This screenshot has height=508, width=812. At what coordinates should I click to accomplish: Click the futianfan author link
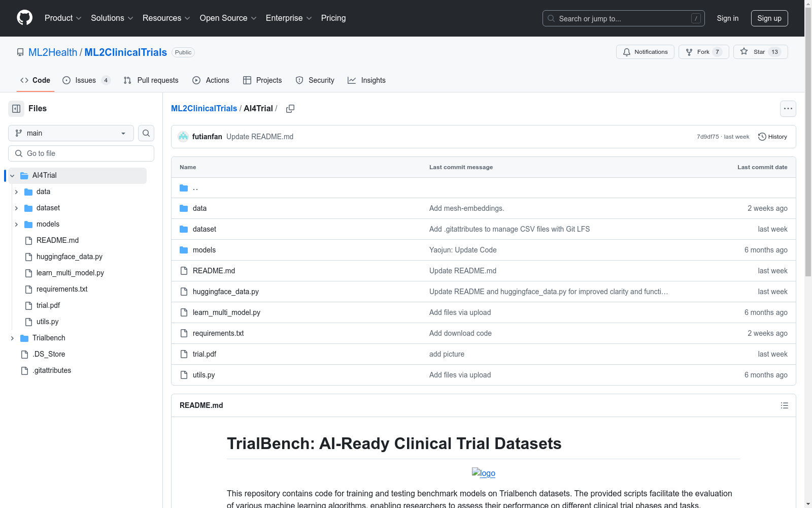(x=207, y=137)
